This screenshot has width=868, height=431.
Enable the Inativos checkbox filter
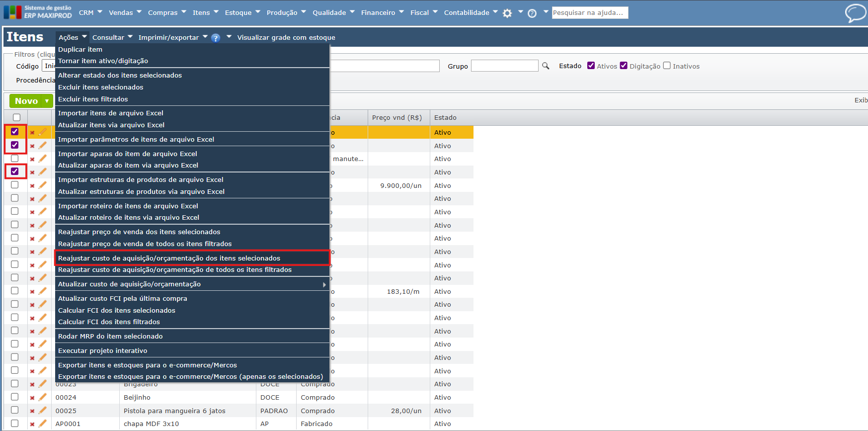coord(667,66)
